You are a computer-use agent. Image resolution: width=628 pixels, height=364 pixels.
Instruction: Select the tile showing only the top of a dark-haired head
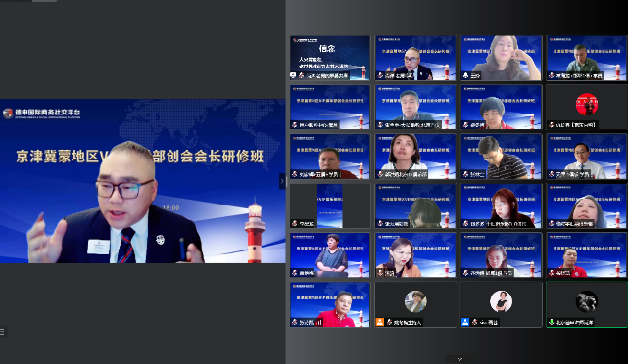pos(415,206)
